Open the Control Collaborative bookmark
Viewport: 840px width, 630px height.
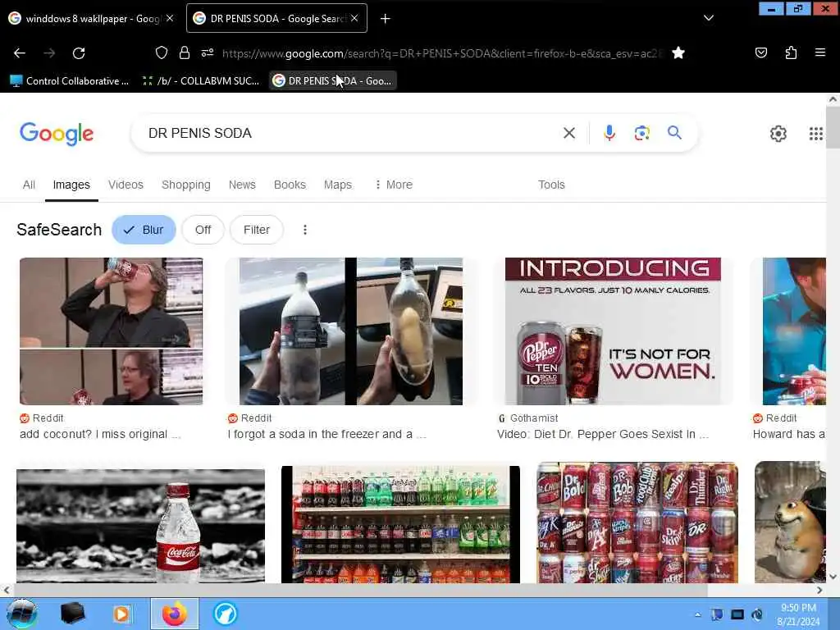tap(71, 81)
